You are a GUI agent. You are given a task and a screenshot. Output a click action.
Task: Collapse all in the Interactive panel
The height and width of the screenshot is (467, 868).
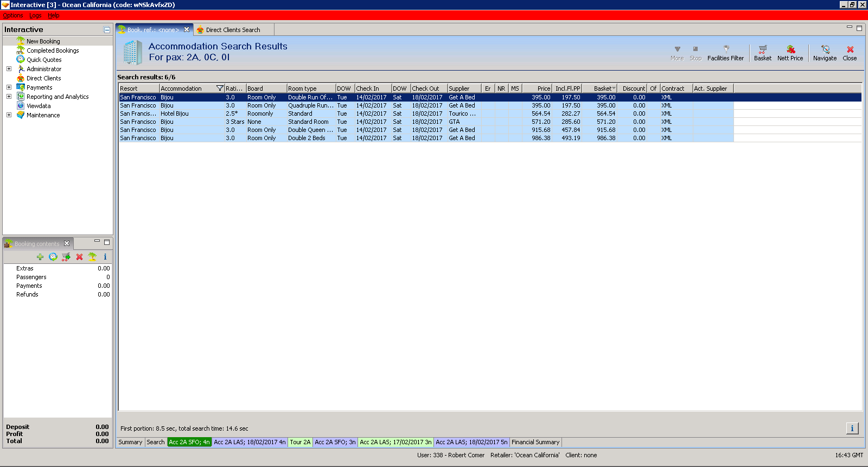(x=107, y=30)
